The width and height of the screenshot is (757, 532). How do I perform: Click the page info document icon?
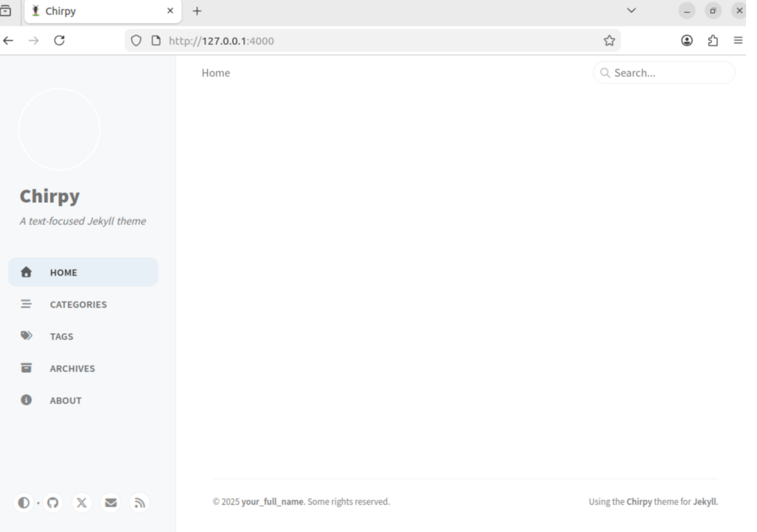click(156, 40)
